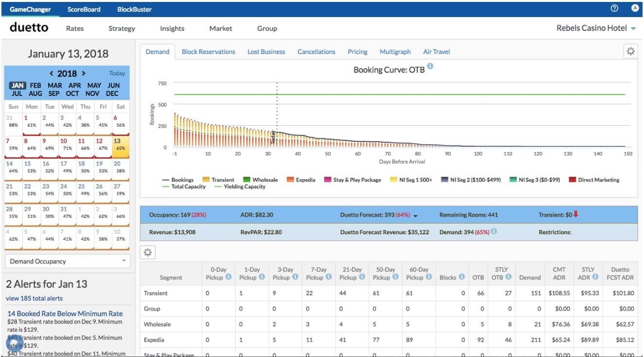Select January 31 calendar day
Image resolution: width=644 pixels, height=357 pixels.
click(67, 215)
